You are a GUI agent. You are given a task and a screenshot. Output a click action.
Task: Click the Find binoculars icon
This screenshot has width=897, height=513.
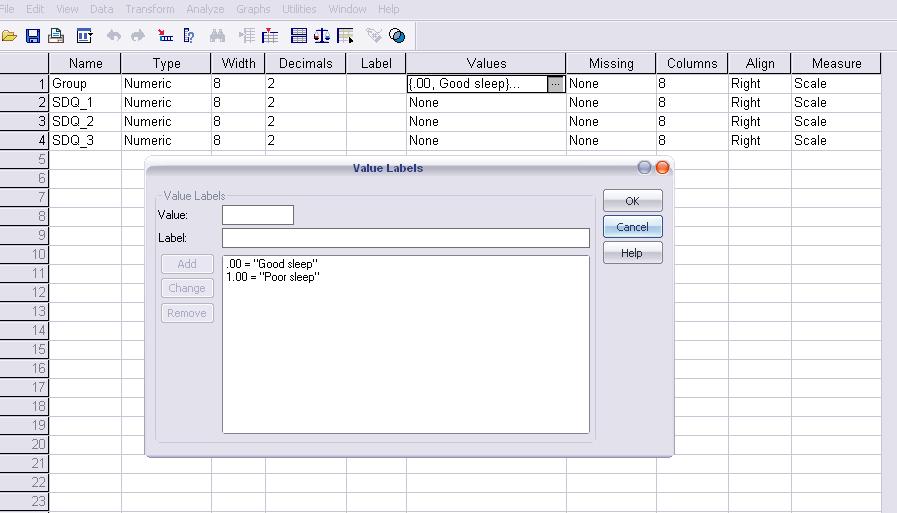218,36
